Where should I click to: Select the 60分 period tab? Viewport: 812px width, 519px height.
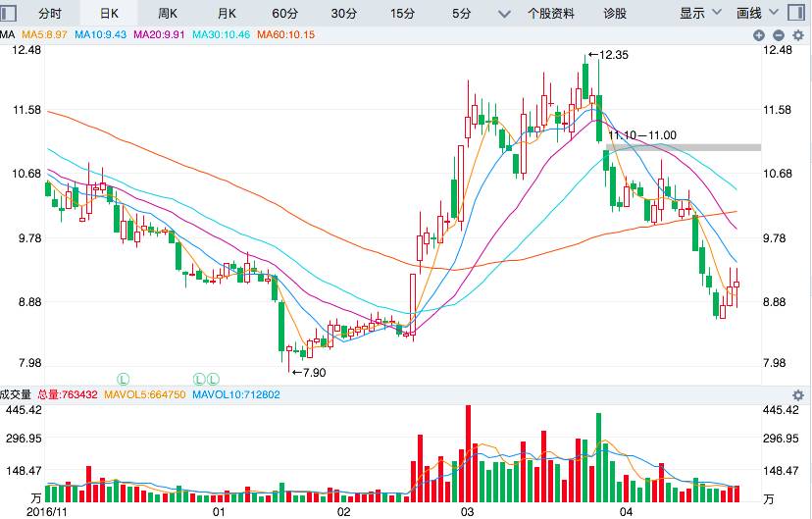pos(285,13)
